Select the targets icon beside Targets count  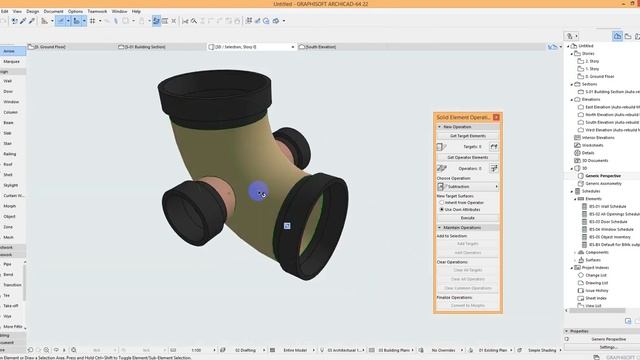coord(494,147)
